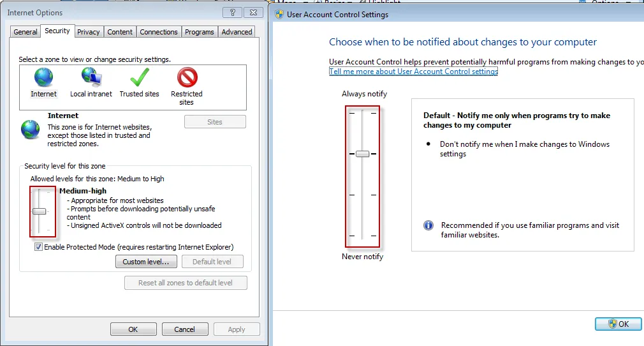Screen dimensions: 644x346
Task: Click 'Allowed levels for this zone: Medium to High' text
Action: (x=97, y=179)
